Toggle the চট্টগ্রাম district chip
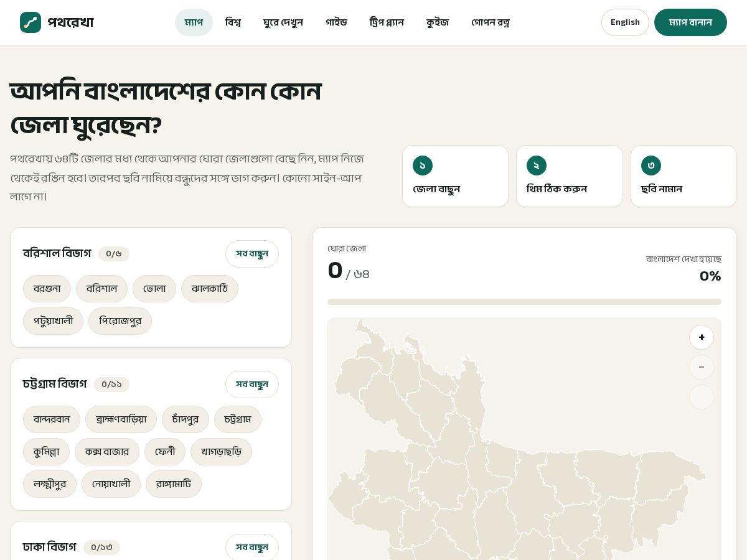747x560 pixels. click(x=238, y=419)
